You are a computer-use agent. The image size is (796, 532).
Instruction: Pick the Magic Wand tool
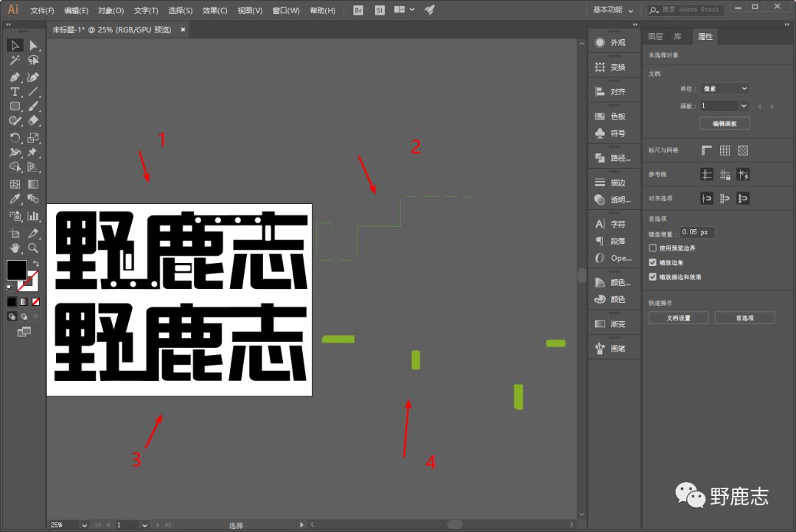(x=15, y=60)
